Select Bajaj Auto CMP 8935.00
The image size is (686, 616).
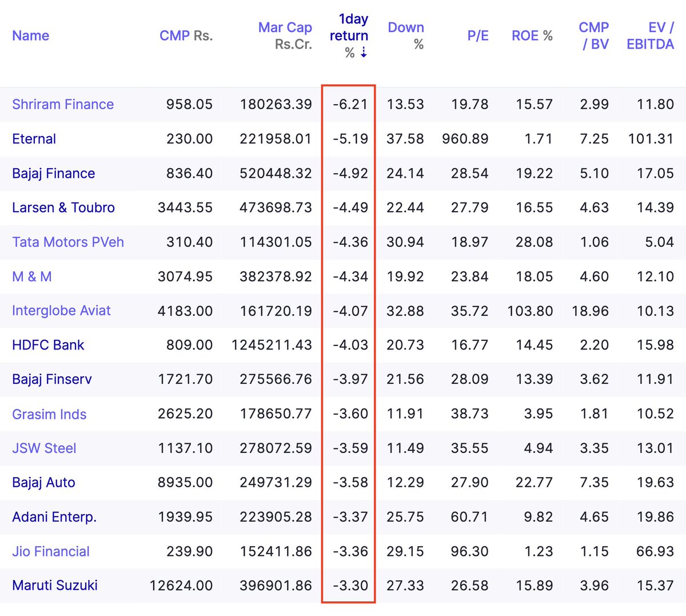pyautogui.click(x=185, y=483)
